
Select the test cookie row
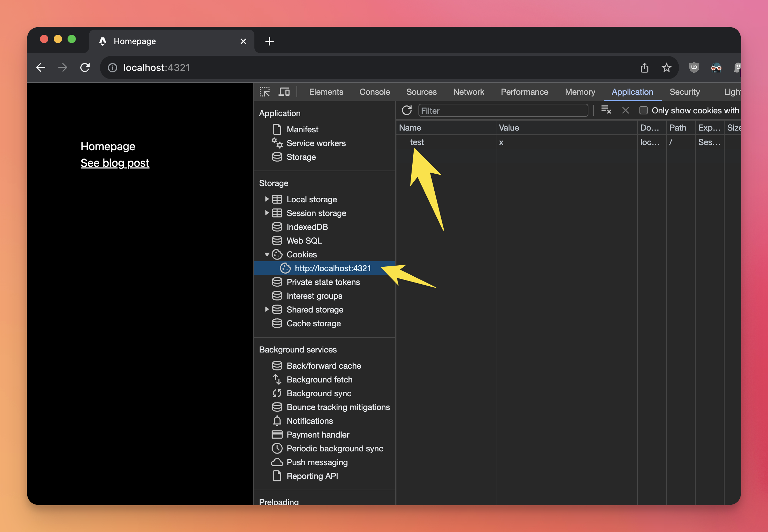[417, 142]
